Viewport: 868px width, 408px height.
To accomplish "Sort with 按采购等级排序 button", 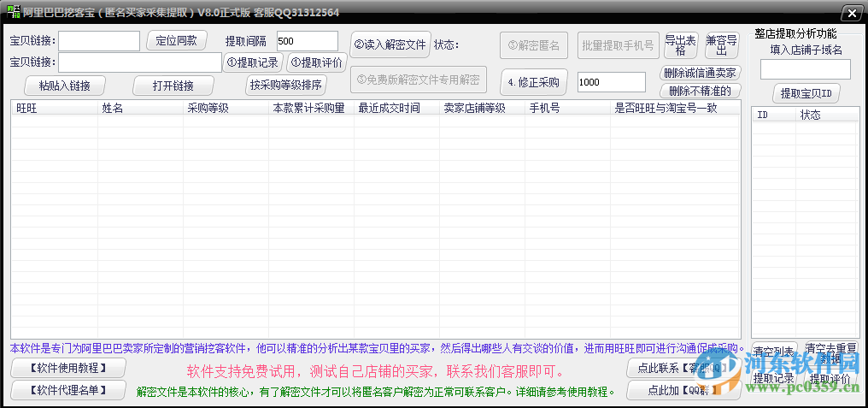I will coord(286,85).
